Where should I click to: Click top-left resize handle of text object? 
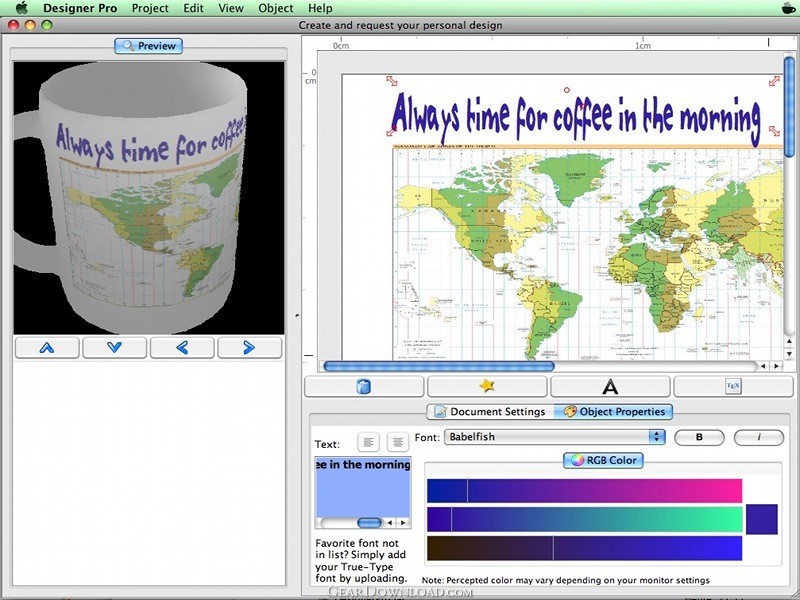point(391,81)
